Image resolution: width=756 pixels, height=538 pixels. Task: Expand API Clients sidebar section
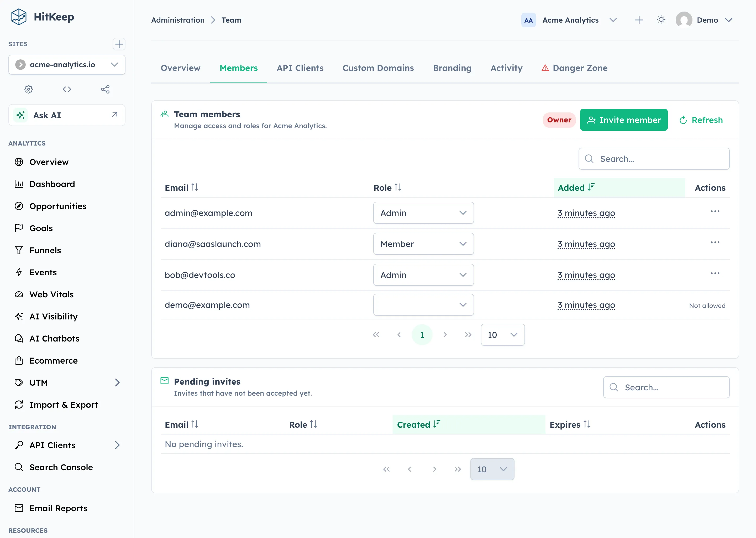coord(67,445)
